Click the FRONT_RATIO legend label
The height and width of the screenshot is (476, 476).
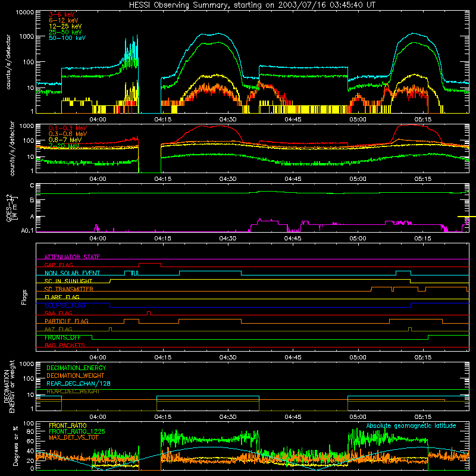pos(68,425)
